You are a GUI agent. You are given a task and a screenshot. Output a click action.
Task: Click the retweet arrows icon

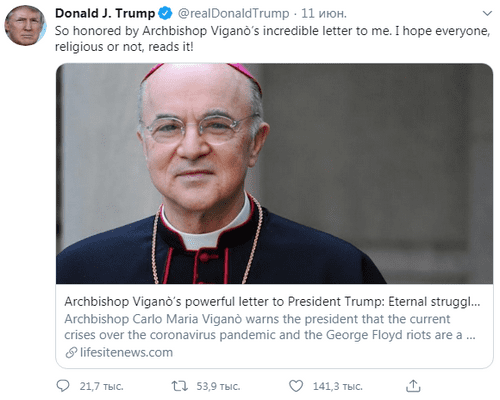[180, 386]
